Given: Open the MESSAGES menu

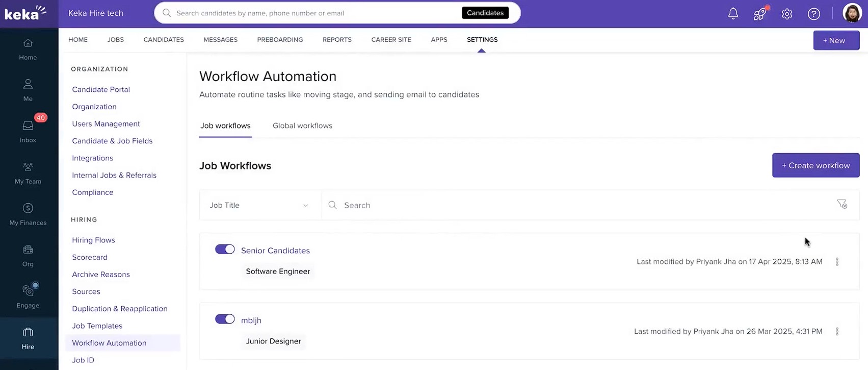Looking at the screenshot, I should [x=221, y=40].
